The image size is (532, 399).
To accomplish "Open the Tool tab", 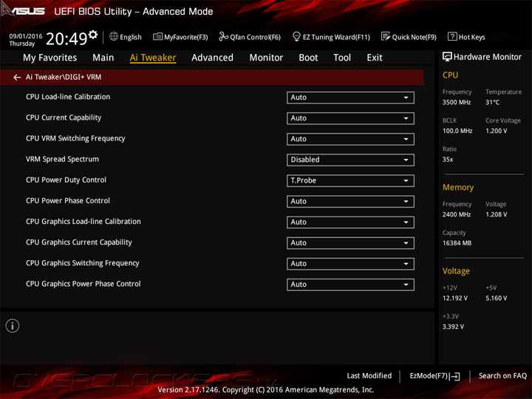I will click(342, 58).
